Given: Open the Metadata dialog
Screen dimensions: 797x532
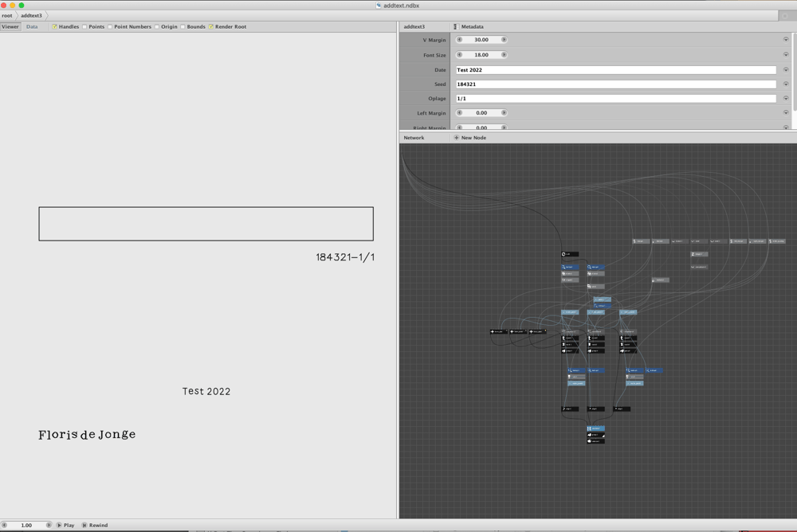Looking at the screenshot, I should (x=468, y=26).
